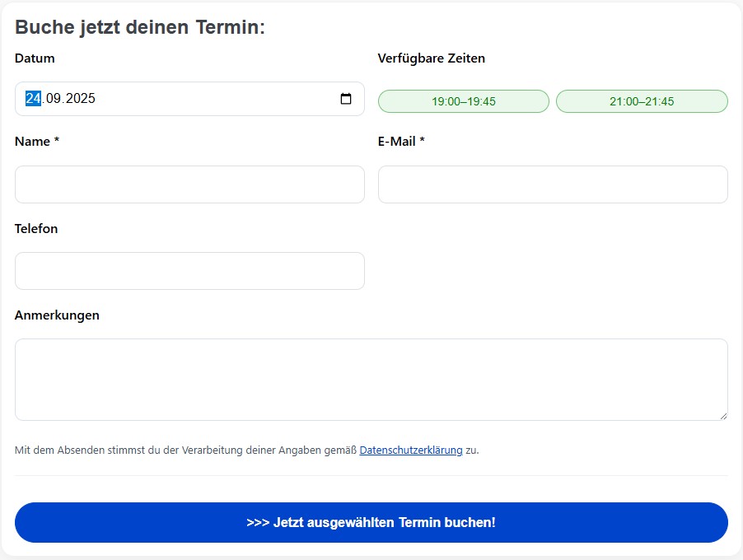Click the "E-Mail *" label
The image size is (743, 560).
401,142
